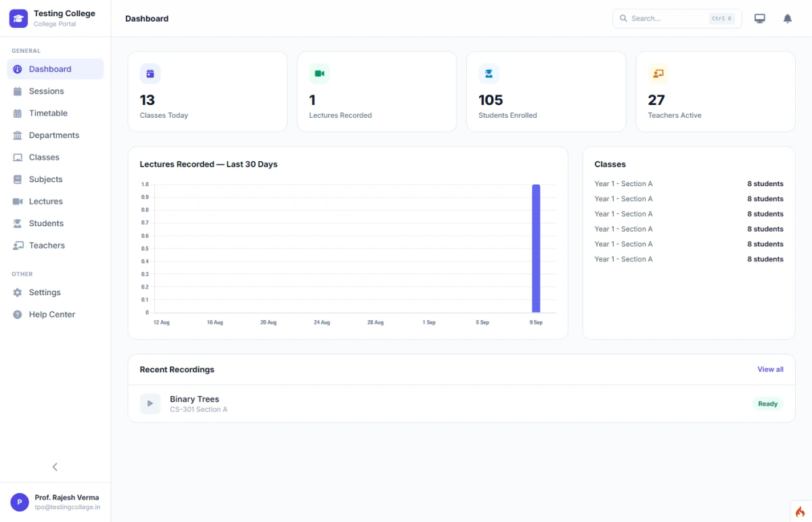Screen dimensions: 812x522
Task: Click the Students Enrolled blue icon
Action: pos(489,74)
